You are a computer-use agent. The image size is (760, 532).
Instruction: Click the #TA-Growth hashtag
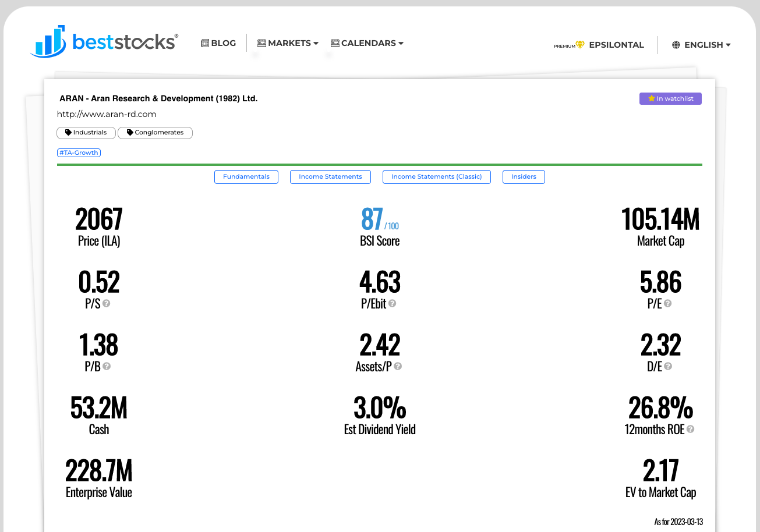[79, 152]
